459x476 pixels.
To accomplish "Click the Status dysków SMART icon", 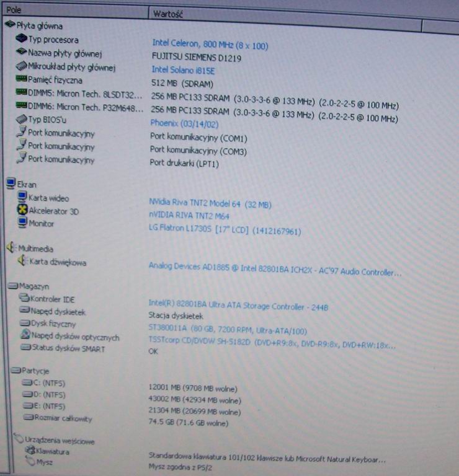I will 26,347.
